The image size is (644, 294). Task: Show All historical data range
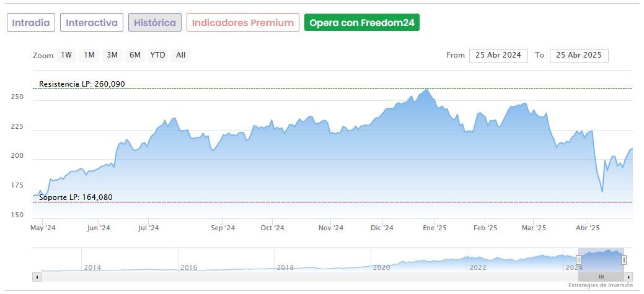tap(180, 55)
